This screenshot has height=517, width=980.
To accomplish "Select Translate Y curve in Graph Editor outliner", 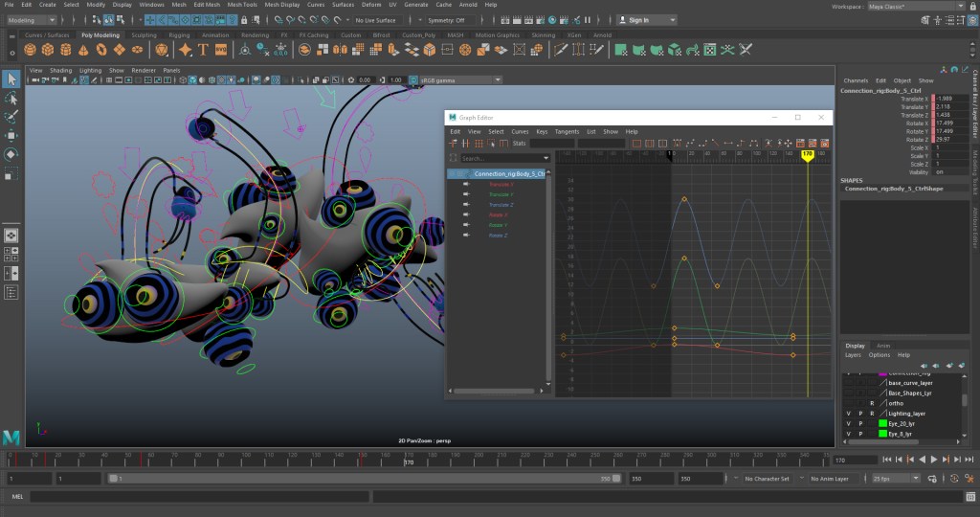I will (x=501, y=194).
